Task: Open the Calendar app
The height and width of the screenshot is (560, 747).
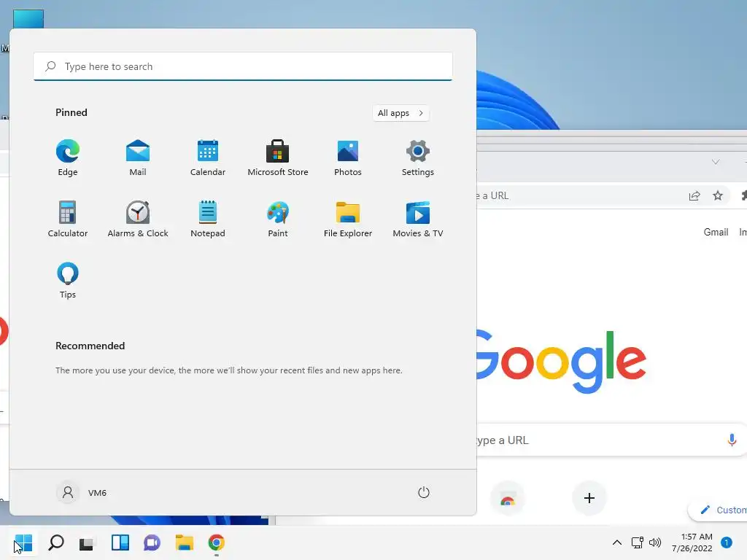Action: pos(208,158)
